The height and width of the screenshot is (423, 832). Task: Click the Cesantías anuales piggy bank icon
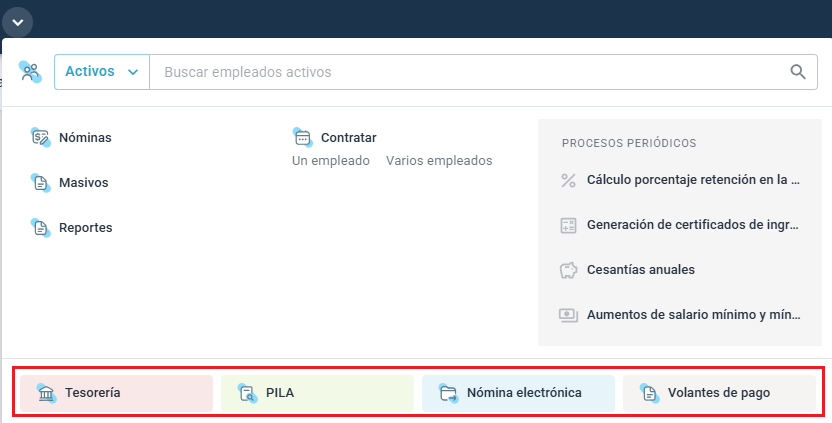569,270
